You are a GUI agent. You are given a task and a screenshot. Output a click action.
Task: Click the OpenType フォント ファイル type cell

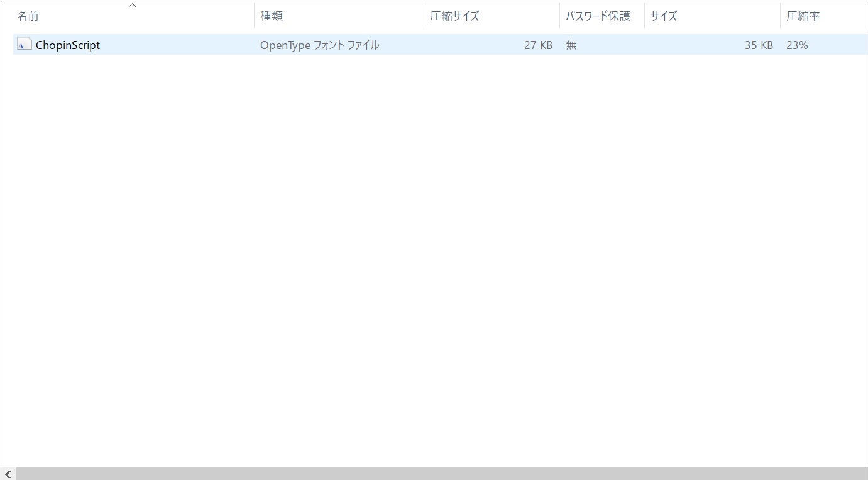(x=320, y=45)
